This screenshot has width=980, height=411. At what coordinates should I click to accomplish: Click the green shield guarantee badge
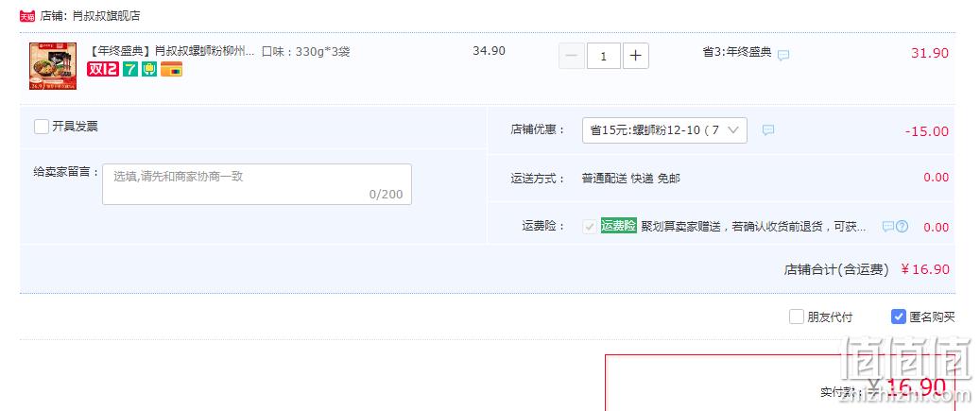pos(148,69)
